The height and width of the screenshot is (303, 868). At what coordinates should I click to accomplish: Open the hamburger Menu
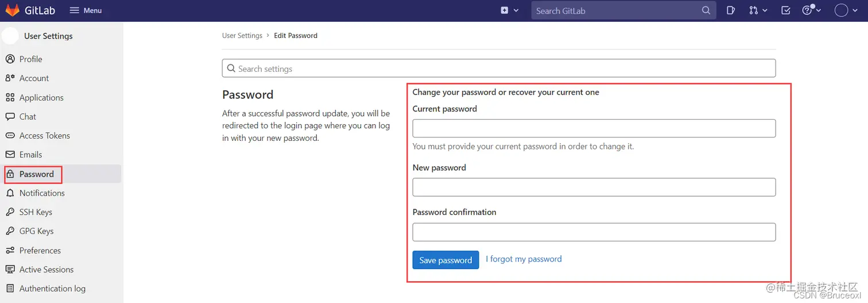point(86,10)
